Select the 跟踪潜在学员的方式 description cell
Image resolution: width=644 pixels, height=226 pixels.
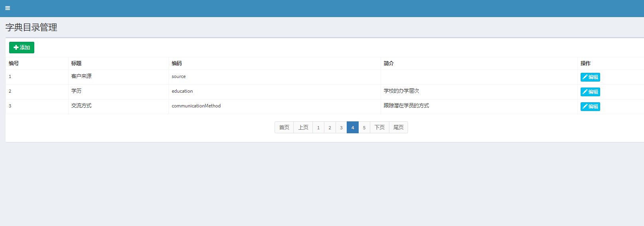[x=479, y=107]
